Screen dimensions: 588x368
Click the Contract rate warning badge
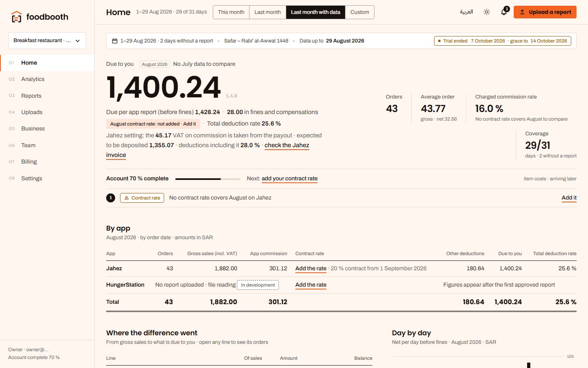[142, 198]
